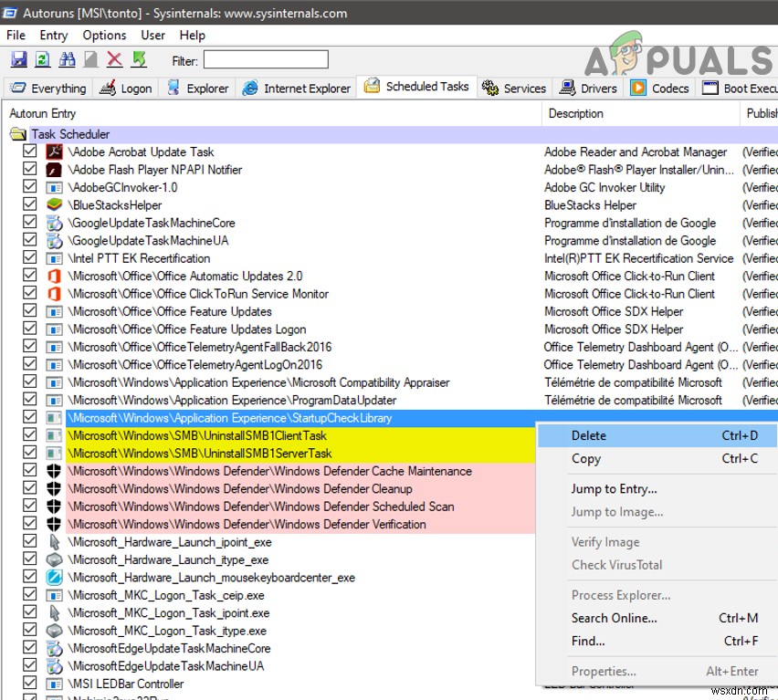Collapse the Task Scheduler group
The image size is (778, 700).
pyautogui.click(x=18, y=132)
